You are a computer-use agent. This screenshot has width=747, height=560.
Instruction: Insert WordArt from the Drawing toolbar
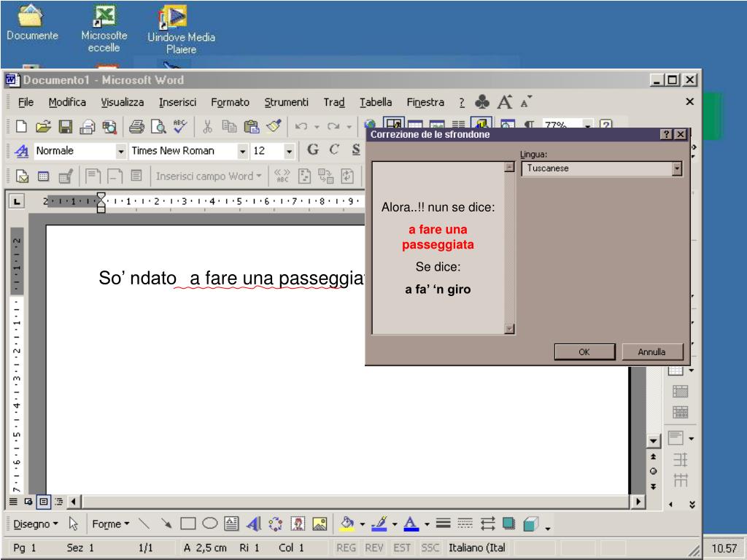[254, 524]
